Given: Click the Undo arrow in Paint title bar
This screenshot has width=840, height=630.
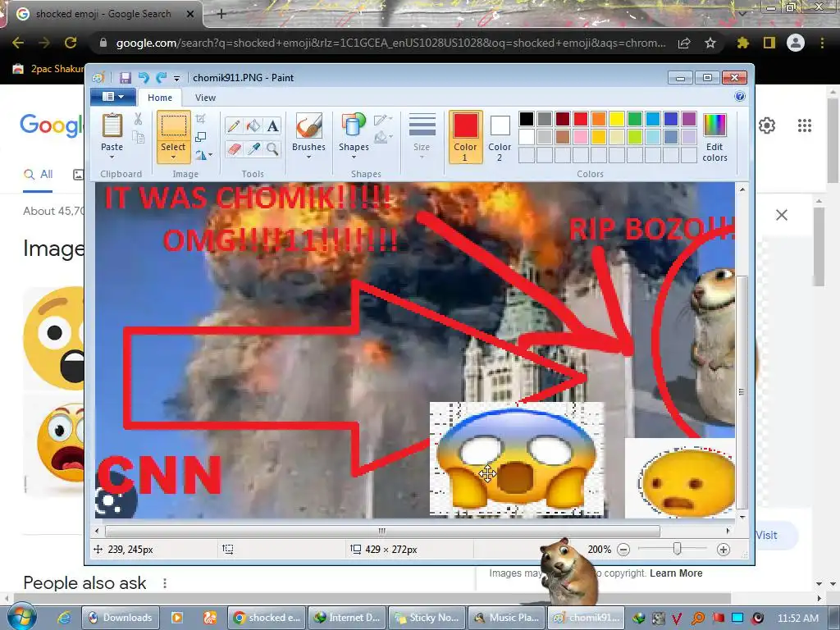Looking at the screenshot, I should (x=144, y=78).
